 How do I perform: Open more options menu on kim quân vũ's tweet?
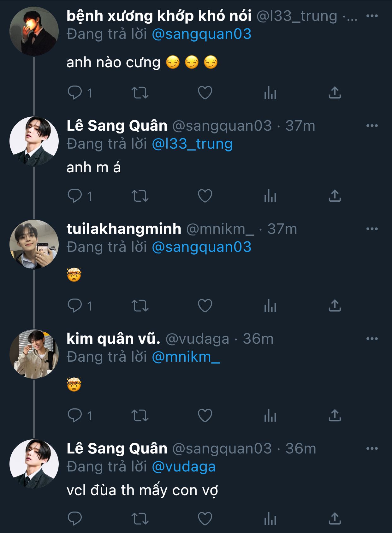pos(372,339)
